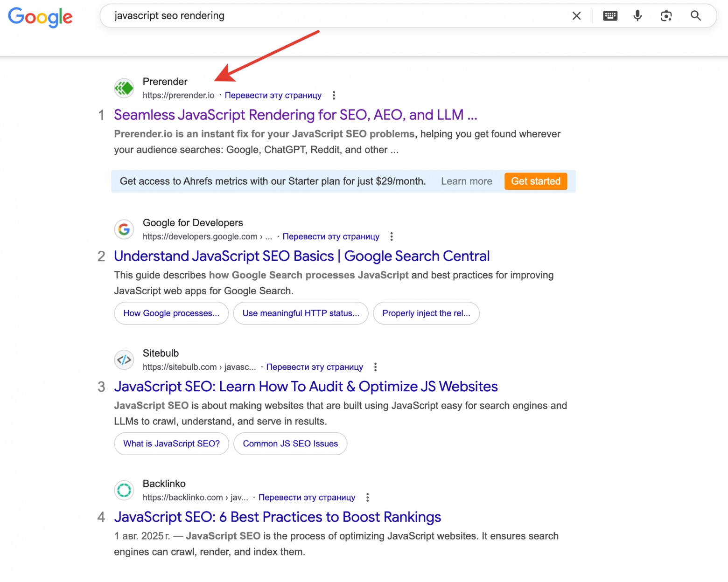Open Google Lens image search
The height and width of the screenshot is (582, 728).
[x=666, y=15]
